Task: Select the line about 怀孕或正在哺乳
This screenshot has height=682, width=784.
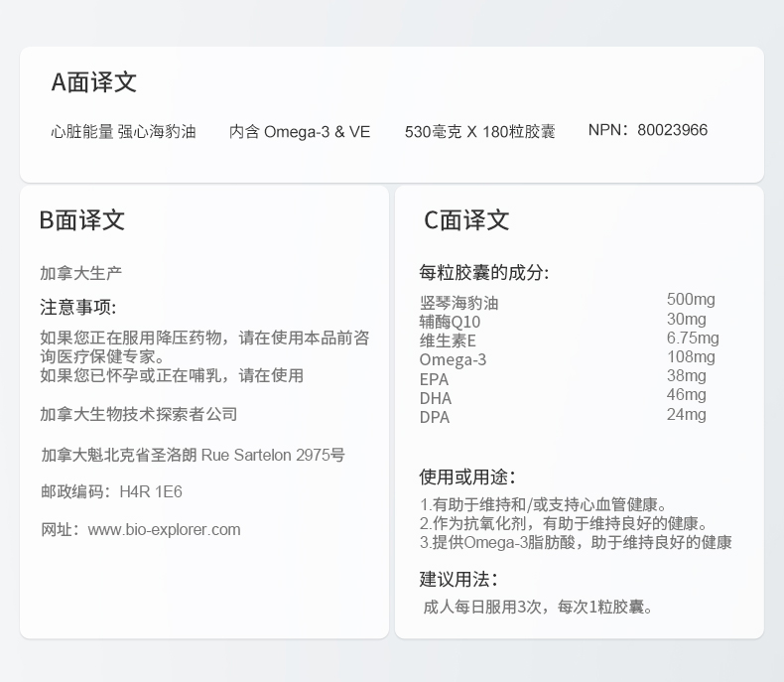Action: point(172,375)
